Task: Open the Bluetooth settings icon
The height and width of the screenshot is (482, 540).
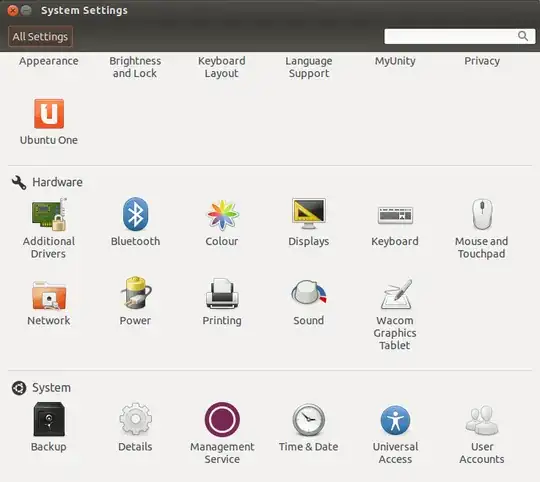Action: coord(135,214)
